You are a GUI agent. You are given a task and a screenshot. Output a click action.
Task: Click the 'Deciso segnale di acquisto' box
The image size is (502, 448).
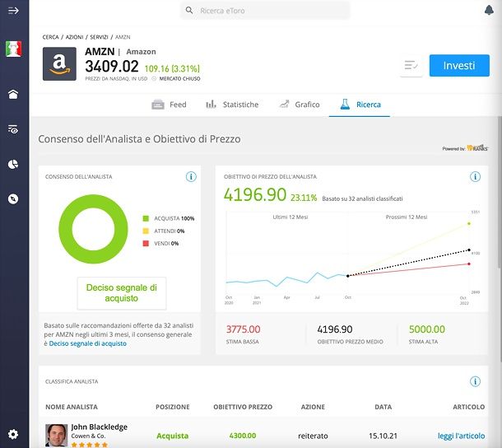(122, 293)
